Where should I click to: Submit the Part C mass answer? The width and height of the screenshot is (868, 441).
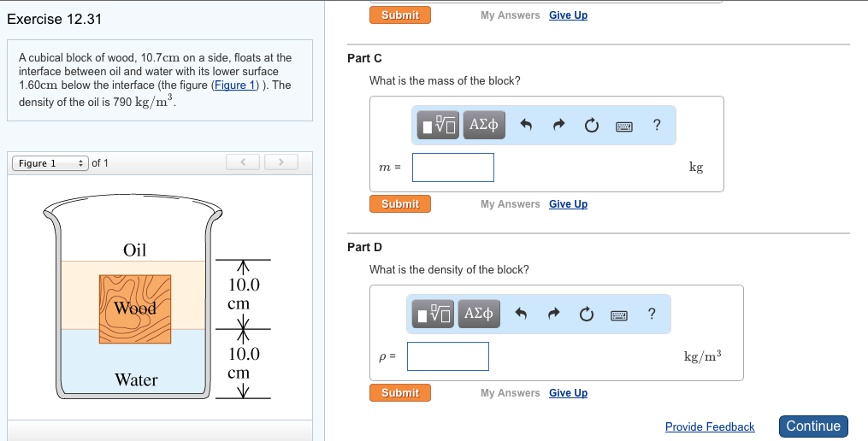[400, 204]
